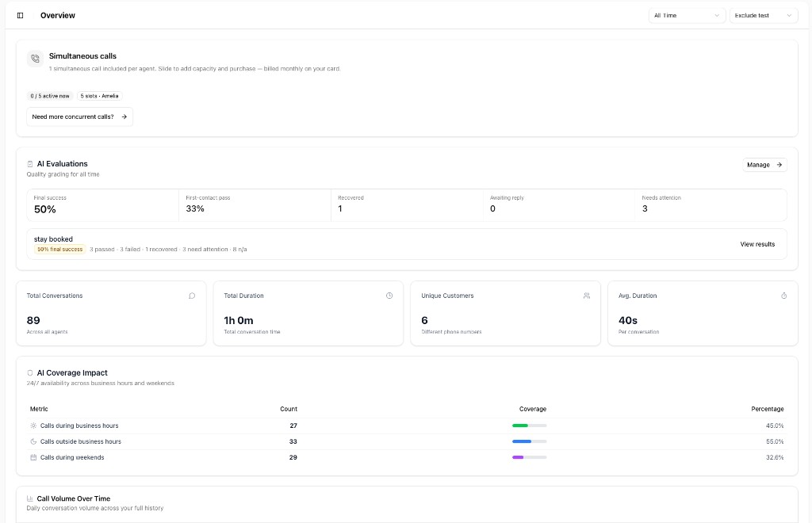Image resolution: width=812 pixels, height=523 pixels.
Task: Click the 89 total conversations value
Action: coord(33,321)
